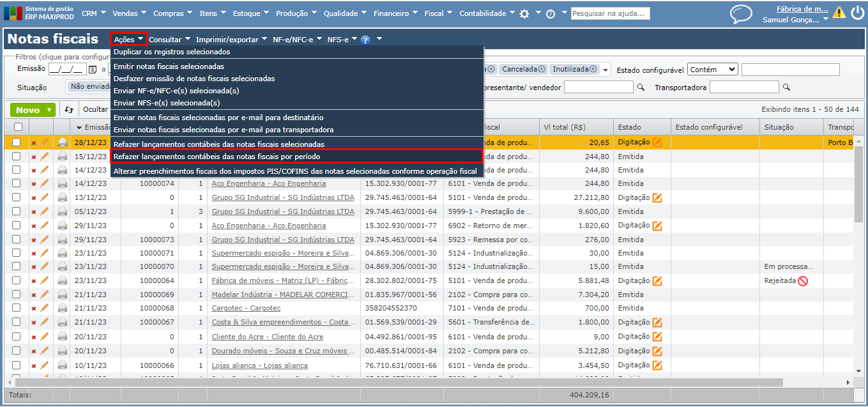Click printer icon for the 28/12/23 invoice
The height and width of the screenshot is (407, 868).
(x=62, y=142)
